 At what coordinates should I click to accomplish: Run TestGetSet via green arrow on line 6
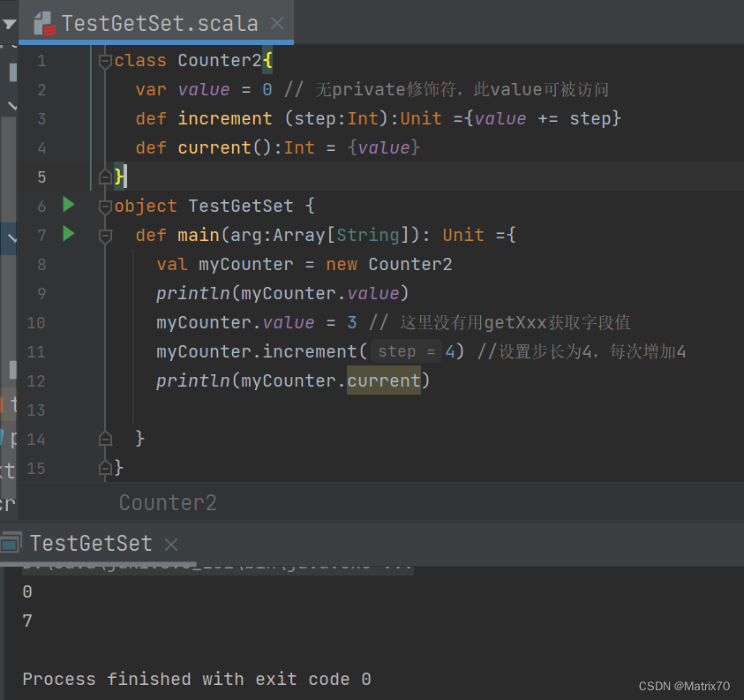[x=69, y=205]
